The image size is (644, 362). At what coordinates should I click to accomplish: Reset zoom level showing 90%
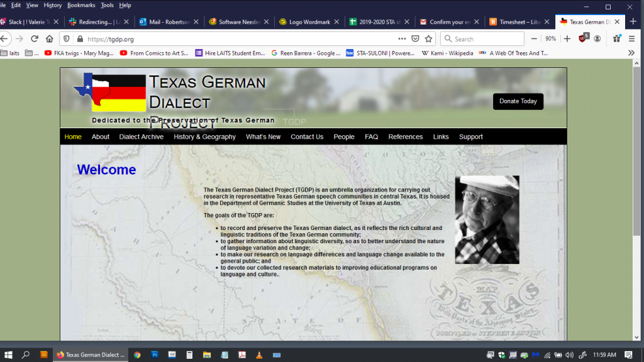(x=550, y=38)
